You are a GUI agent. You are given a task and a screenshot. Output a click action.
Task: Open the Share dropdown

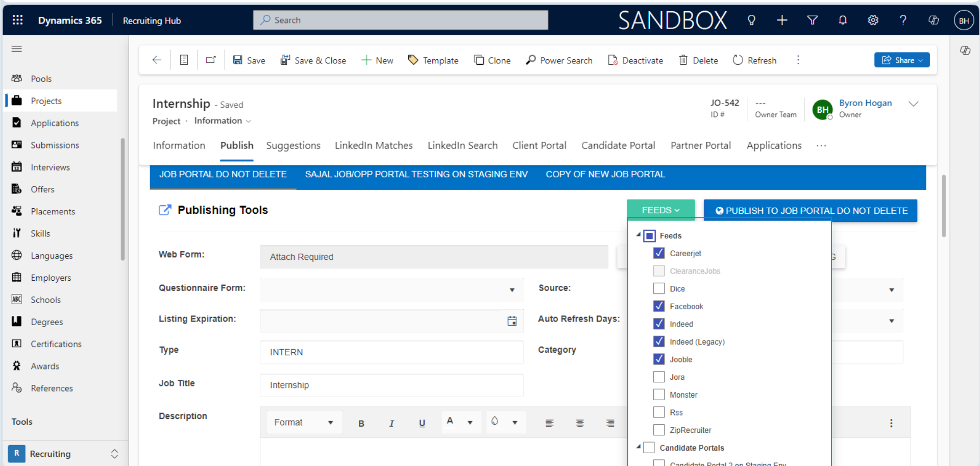tap(901, 60)
